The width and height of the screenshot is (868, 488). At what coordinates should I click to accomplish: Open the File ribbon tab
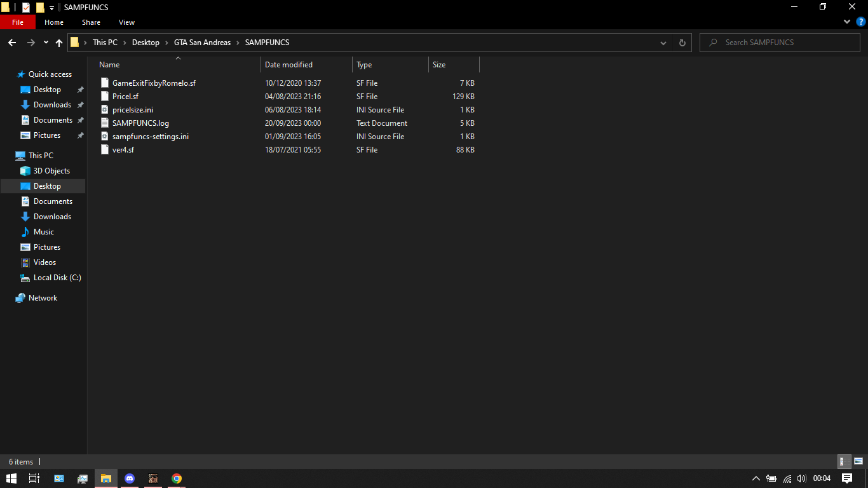pyautogui.click(x=18, y=22)
